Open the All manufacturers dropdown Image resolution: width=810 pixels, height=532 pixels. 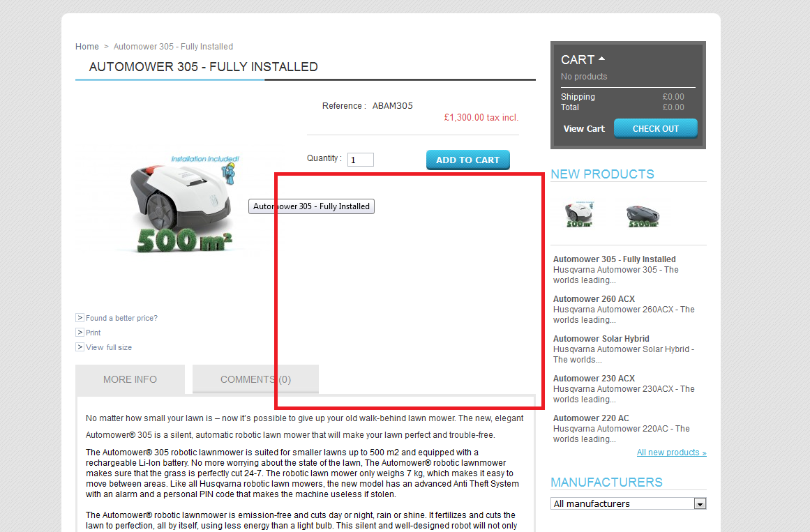pos(628,503)
